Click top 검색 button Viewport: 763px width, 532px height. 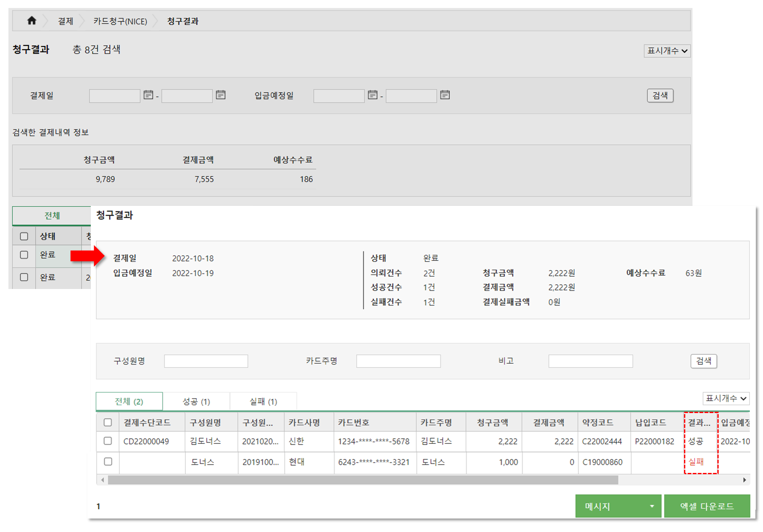(660, 95)
